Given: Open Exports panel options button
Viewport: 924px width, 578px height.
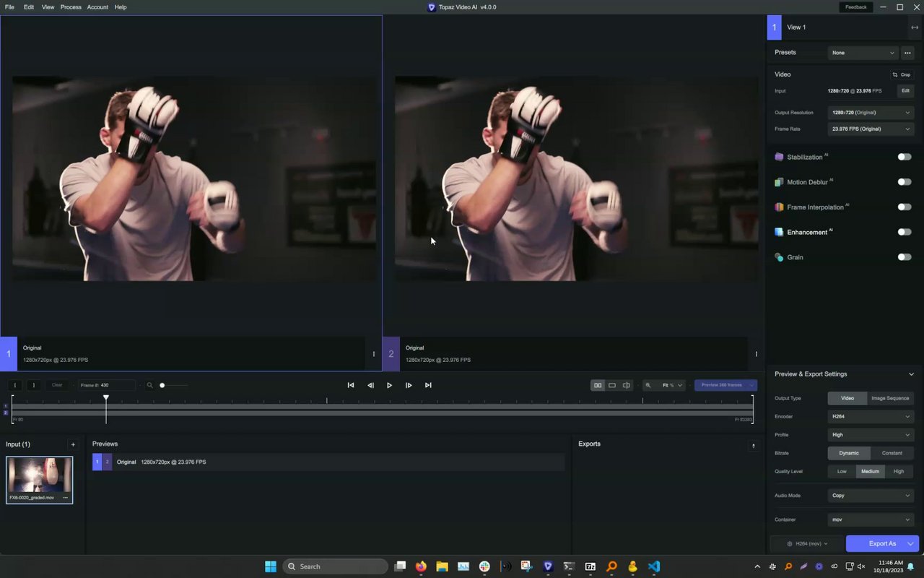Looking at the screenshot, I should coord(754,445).
